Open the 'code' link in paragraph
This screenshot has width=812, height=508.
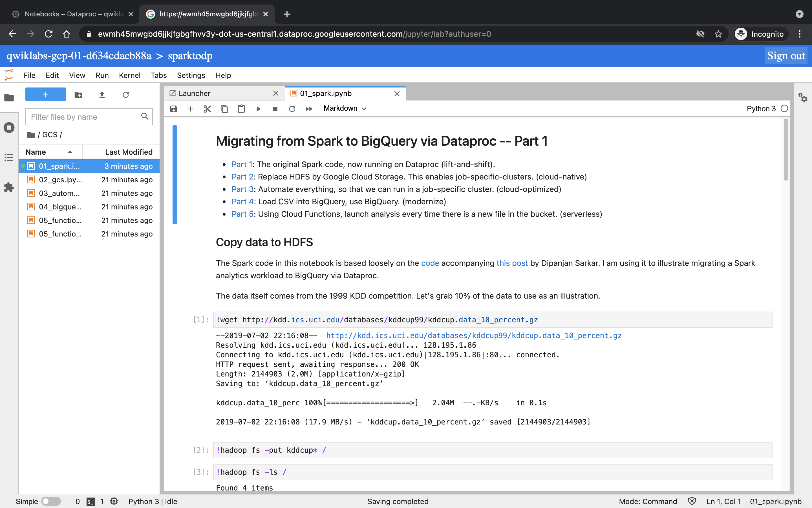[x=430, y=263]
